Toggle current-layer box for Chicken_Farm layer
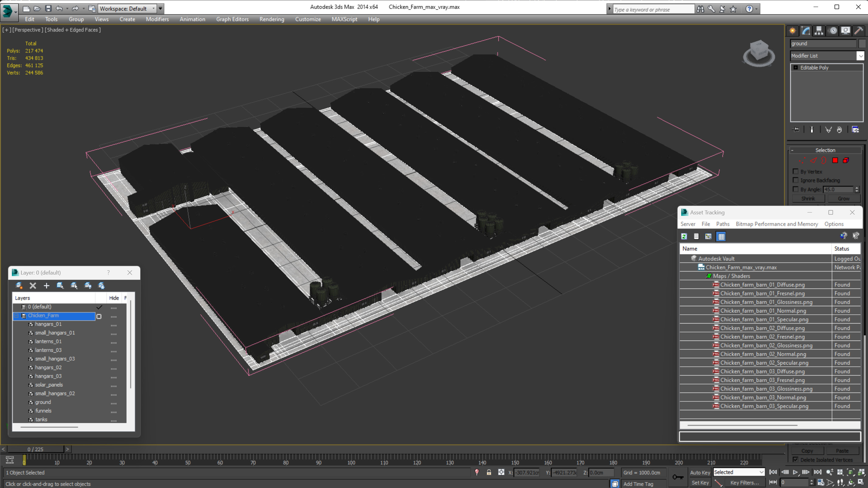This screenshot has width=868, height=488. pyautogui.click(x=99, y=316)
